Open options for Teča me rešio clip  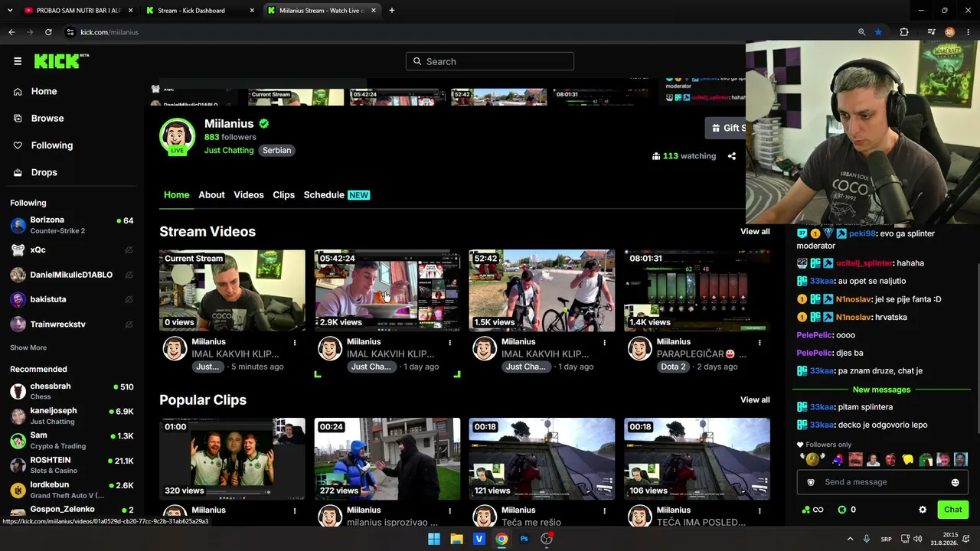coord(605,510)
